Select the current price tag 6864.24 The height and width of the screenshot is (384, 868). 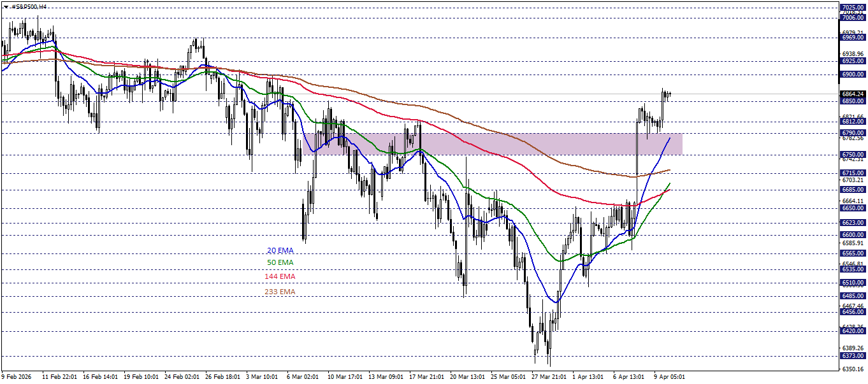point(854,93)
